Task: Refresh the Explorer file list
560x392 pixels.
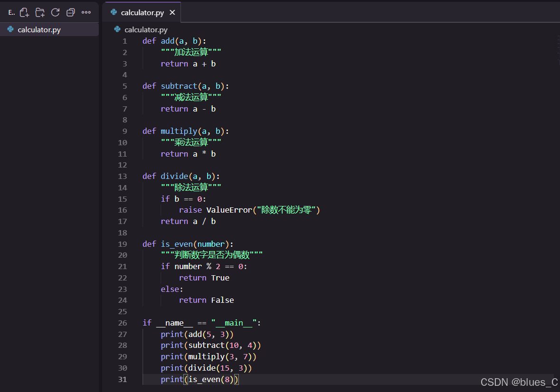Action: click(x=55, y=12)
